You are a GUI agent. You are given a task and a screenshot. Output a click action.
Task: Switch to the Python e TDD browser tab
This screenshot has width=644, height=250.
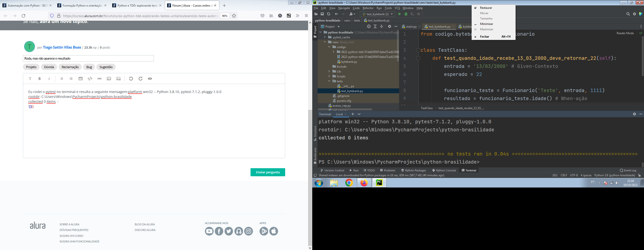(x=137, y=6)
